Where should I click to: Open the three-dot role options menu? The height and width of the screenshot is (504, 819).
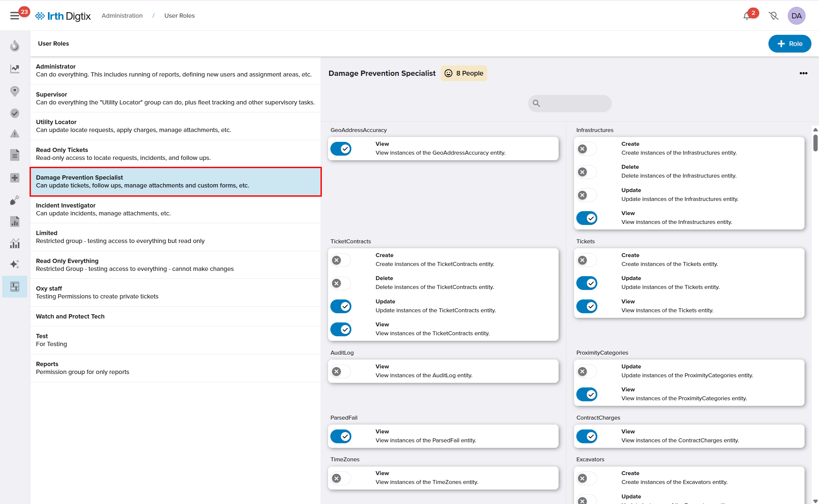pyautogui.click(x=803, y=73)
